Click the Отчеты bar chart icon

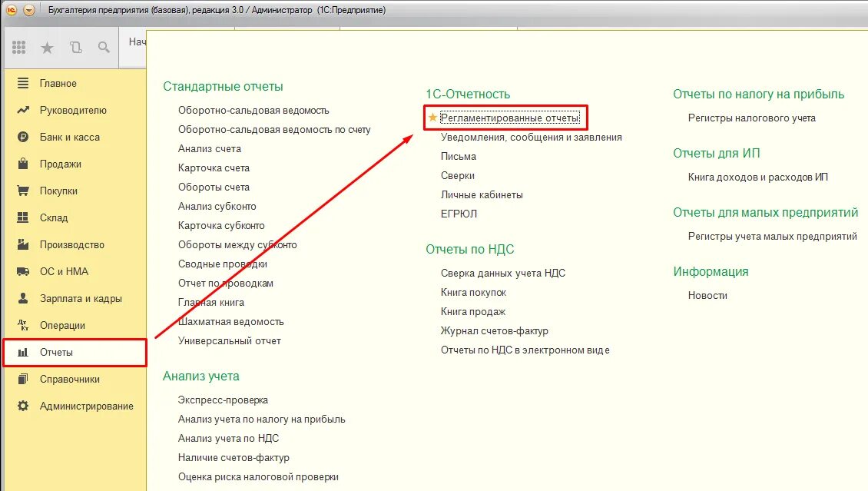click(23, 352)
